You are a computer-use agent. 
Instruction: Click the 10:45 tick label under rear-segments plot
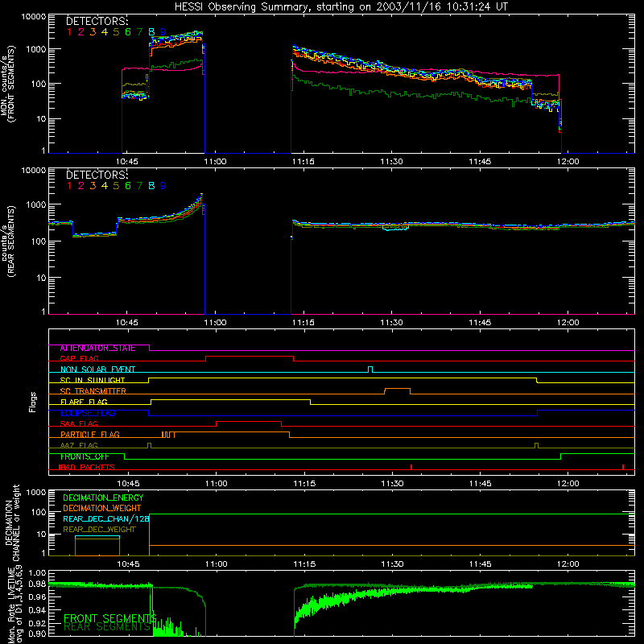tap(127, 323)
